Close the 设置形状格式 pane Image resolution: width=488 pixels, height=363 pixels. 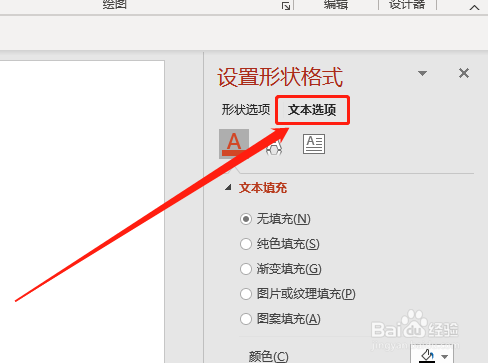coord(464,73)
